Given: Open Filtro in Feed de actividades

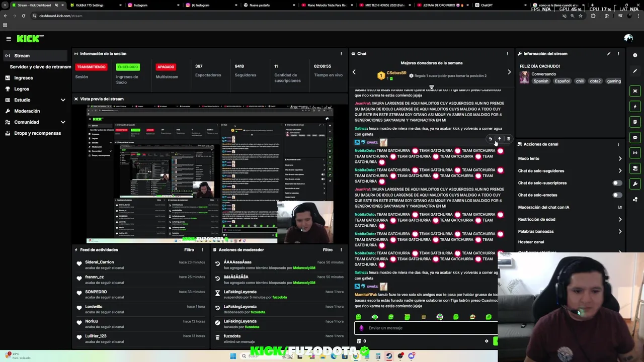Looking at the screenshot, I should 189,250.
